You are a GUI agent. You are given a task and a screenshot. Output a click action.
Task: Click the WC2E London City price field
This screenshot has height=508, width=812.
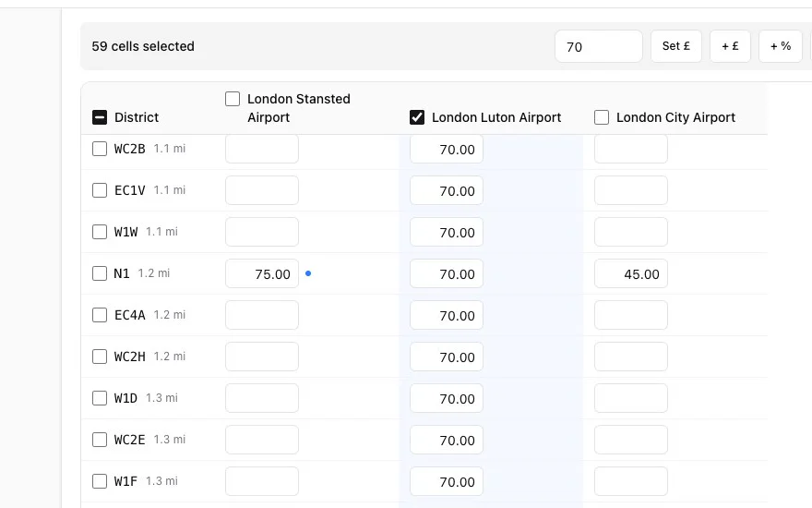pos(631,439)
